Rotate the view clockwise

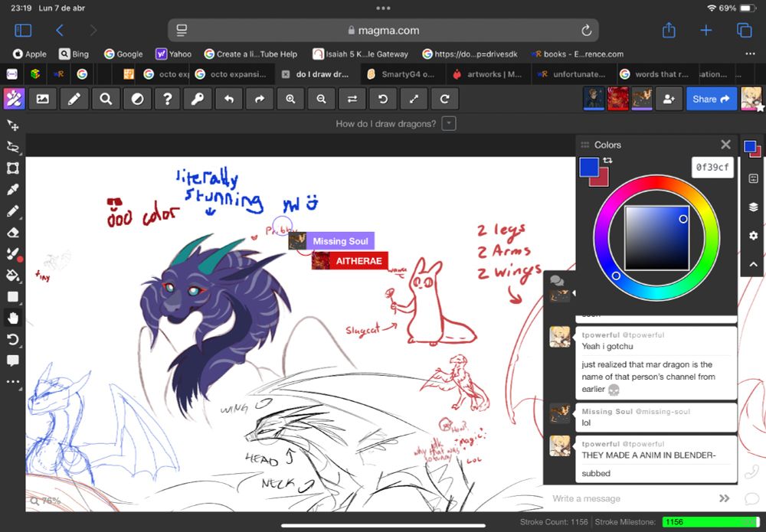click(444, 99)
